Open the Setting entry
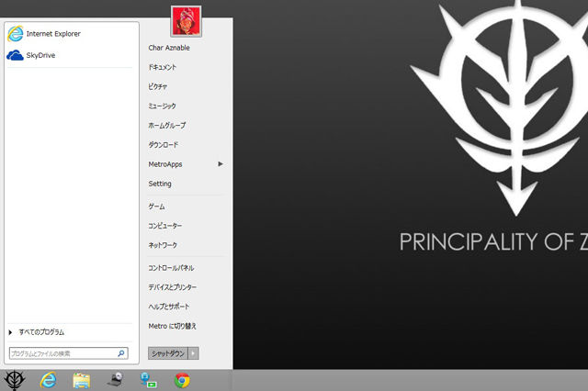Image resolution: width=588 pixels, height=391 pixels. tap(160, 184)
